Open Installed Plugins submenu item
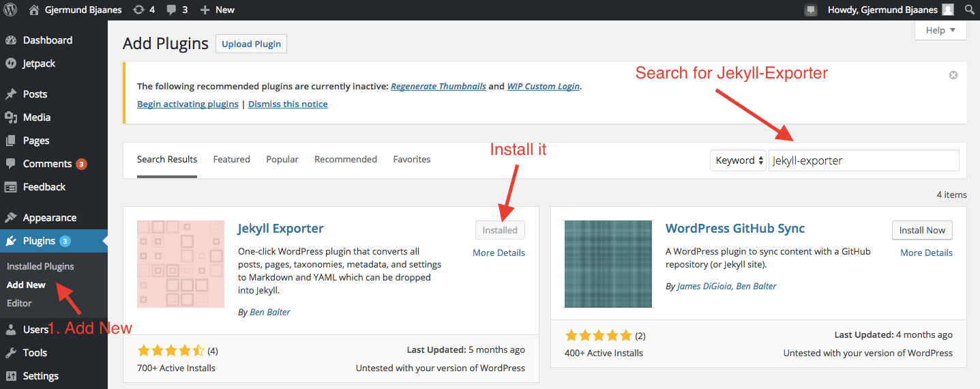The height and width of the screenshot is (389, 980). [x=40, y=266]
